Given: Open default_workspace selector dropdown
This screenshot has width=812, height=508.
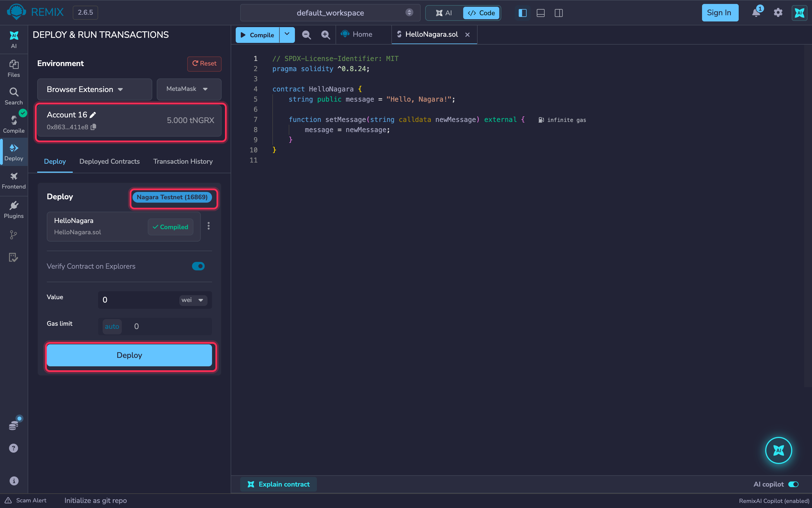Looking at the screenshot, I should [330, 13].
